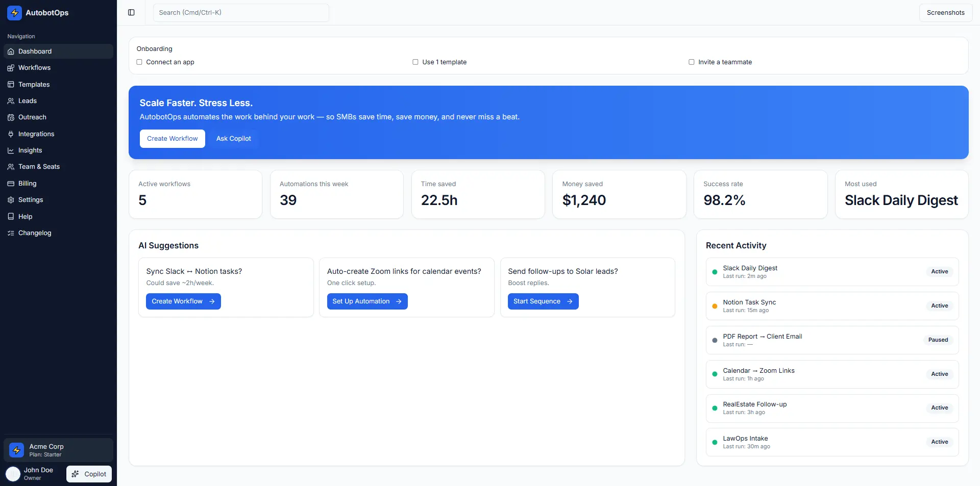Screen dimensions: 980x486
Task: Open the RealEstate Follow-up activity
Action: click(x=832, y=408)
